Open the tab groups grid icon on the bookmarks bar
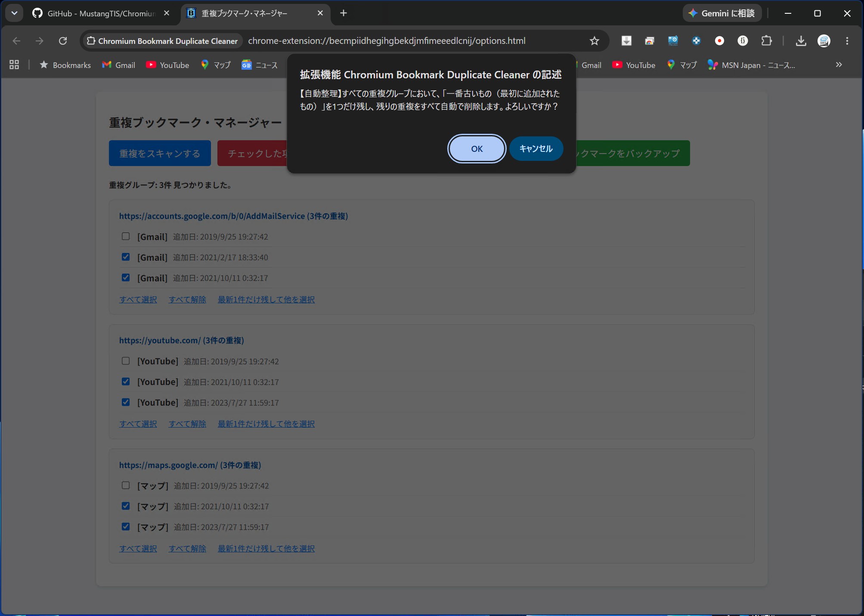The width and height of the screenshot is (864, 616). coord(14,65)
